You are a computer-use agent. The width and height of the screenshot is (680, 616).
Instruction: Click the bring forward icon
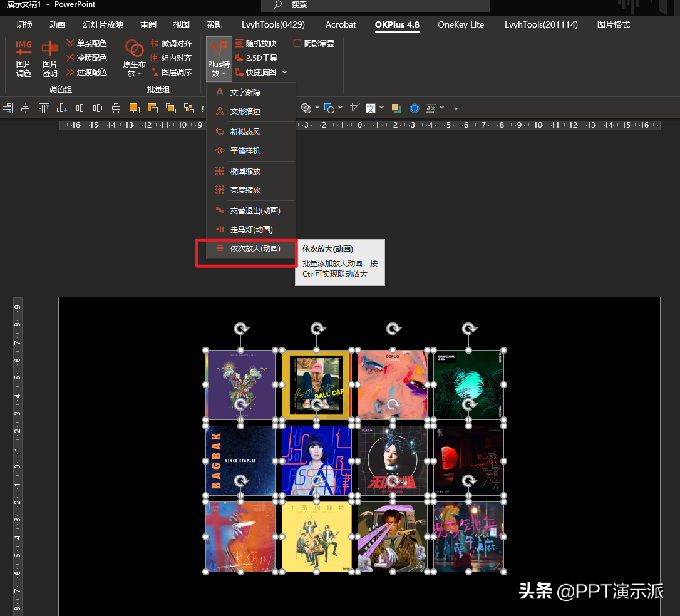(x=171, y=108)
